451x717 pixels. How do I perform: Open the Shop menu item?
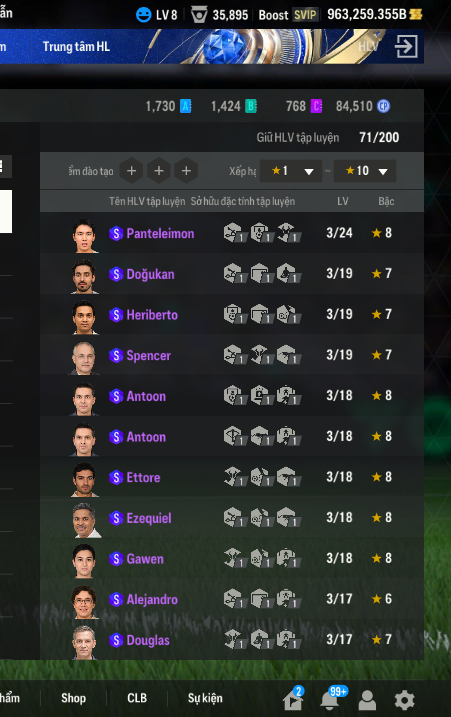pyautogui.click(x=73, y=698)
